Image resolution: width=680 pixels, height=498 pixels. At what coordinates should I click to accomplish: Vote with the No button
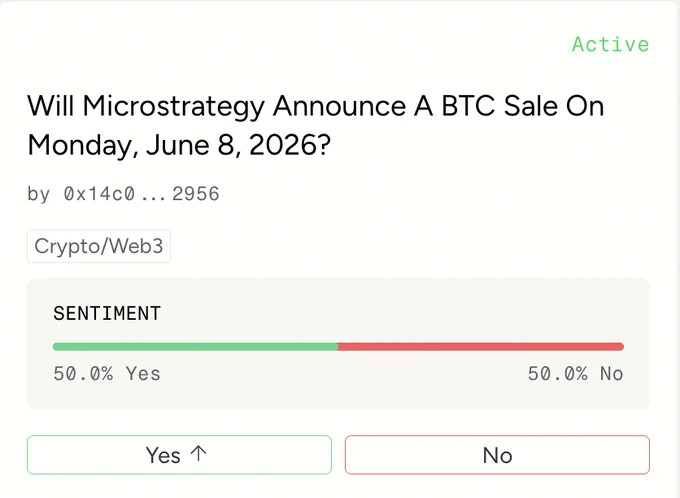[497, 455]
